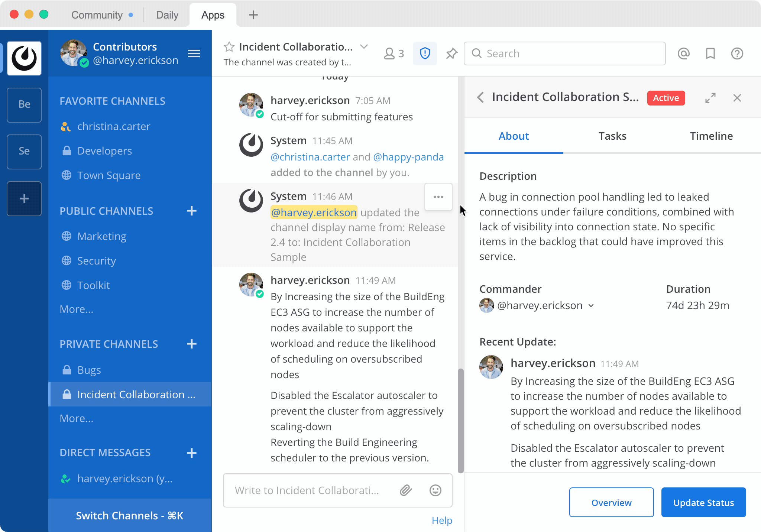
Task: Toggle the incident shield icon in header
Action: [x=425, y=53]
